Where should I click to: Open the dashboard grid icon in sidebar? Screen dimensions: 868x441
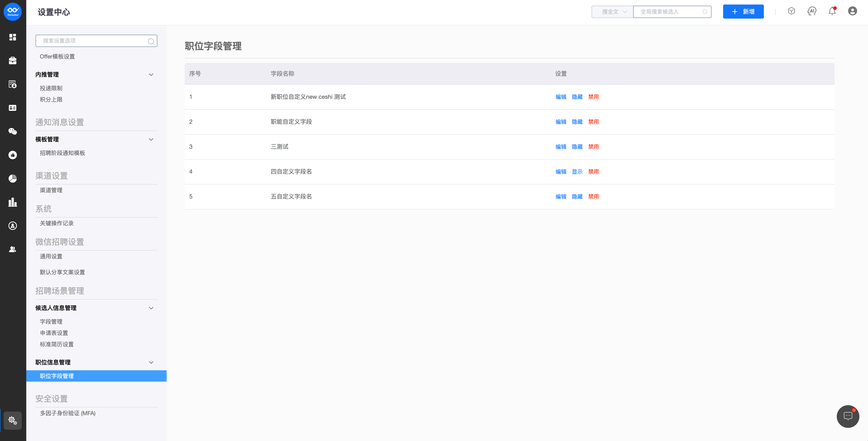pos(13,37)
